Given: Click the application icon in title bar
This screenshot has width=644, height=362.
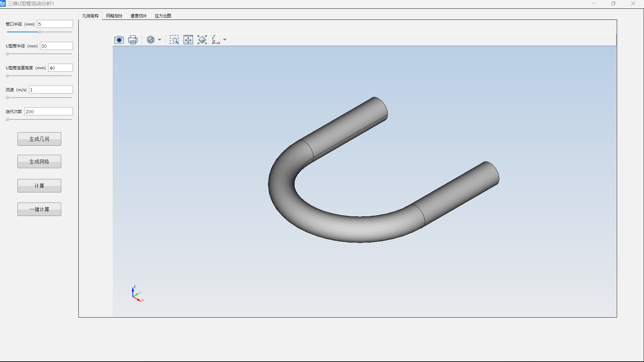Looking at the screenshot, I should 3,3.
